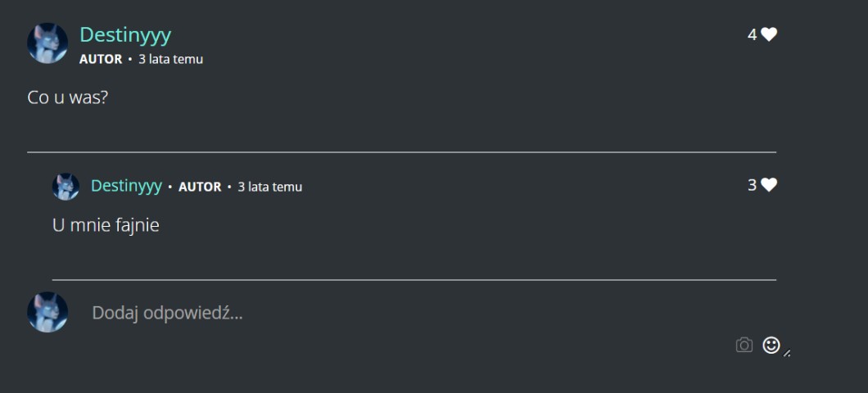This screenshot has height=393, width=868.
Task: Click your avatar next to the reply field
Action: coord(47,312)
